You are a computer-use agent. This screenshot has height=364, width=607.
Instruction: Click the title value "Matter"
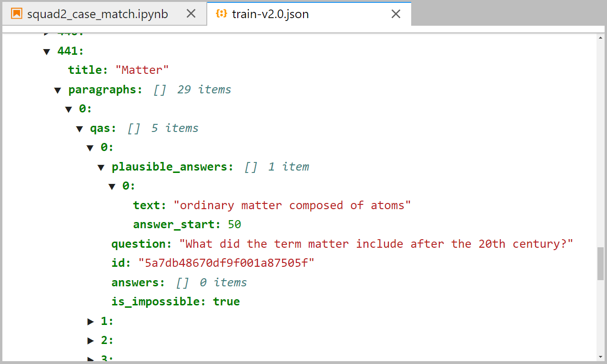(142, 70)
